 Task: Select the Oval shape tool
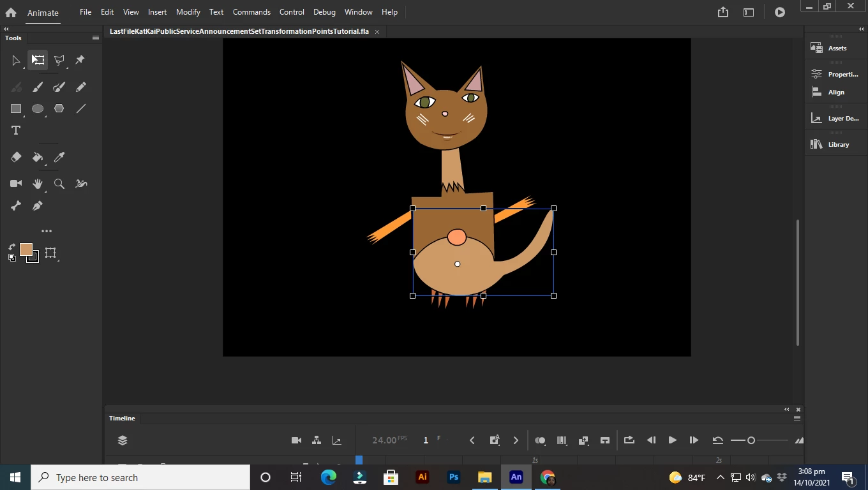tap(38, 108)
